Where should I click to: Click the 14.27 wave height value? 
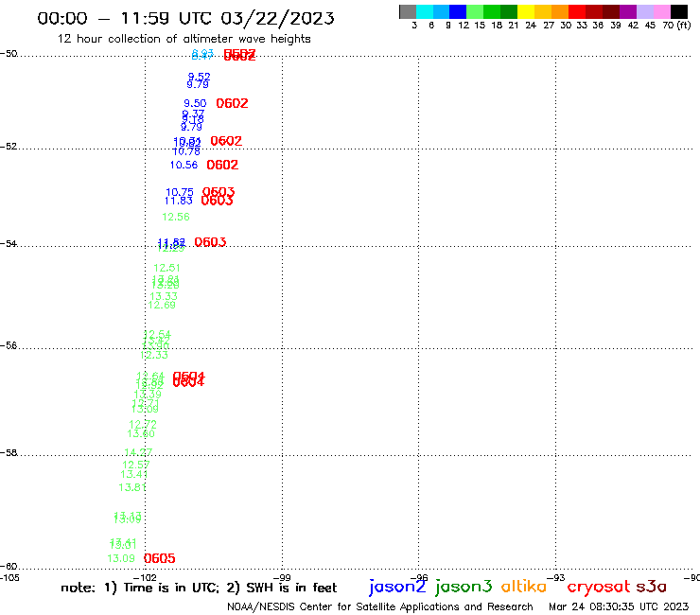coord(138,452)
